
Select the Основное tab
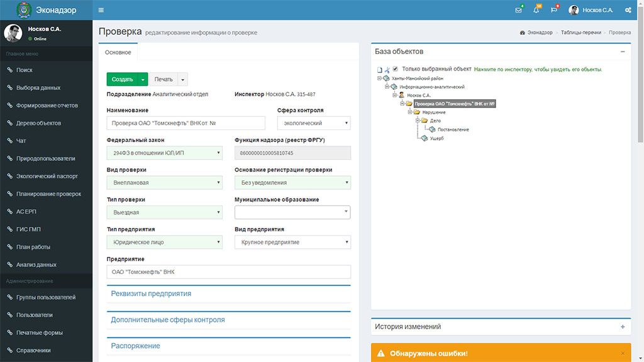point(118,52)
